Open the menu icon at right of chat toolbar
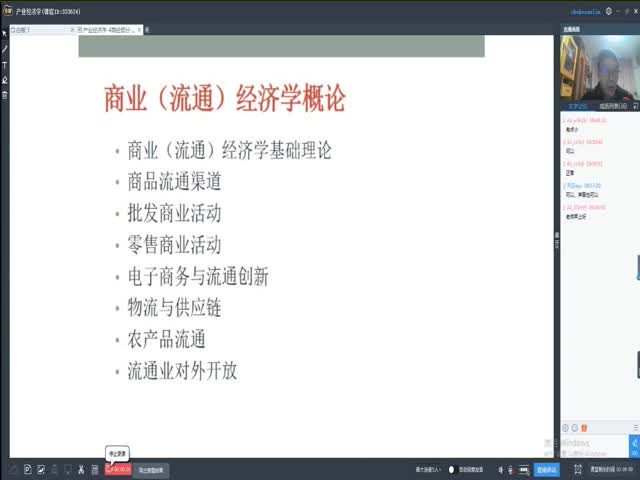The image size is (640, 480). click(x=636, y=427)
